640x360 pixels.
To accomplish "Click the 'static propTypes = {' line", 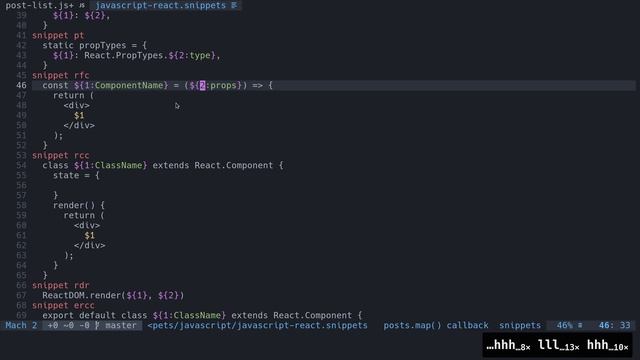I will tap(95, 45).
